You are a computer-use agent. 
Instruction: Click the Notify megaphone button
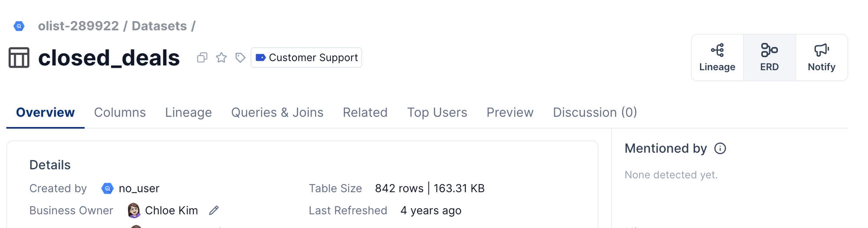[x=821, y=58]
